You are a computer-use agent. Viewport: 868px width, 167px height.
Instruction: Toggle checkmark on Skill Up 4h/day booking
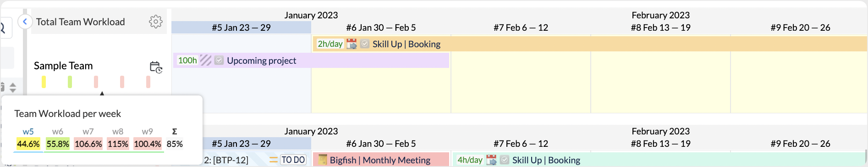505,160
